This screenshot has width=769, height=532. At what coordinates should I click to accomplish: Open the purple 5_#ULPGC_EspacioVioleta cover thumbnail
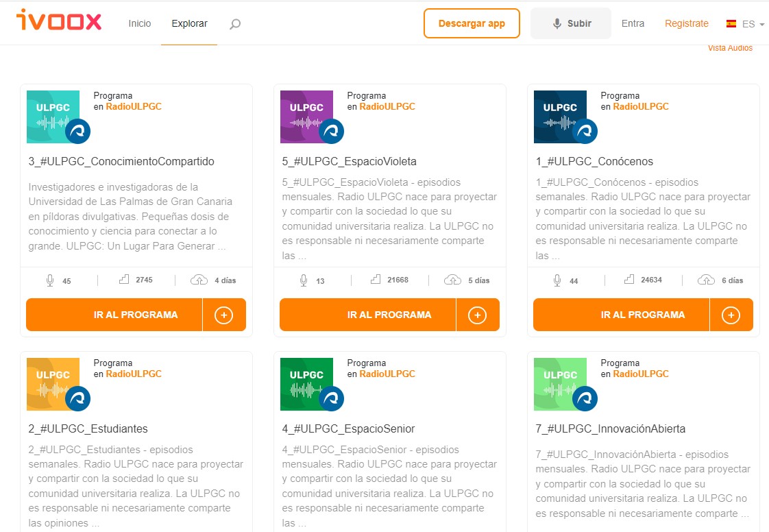[x=307, y=117]
